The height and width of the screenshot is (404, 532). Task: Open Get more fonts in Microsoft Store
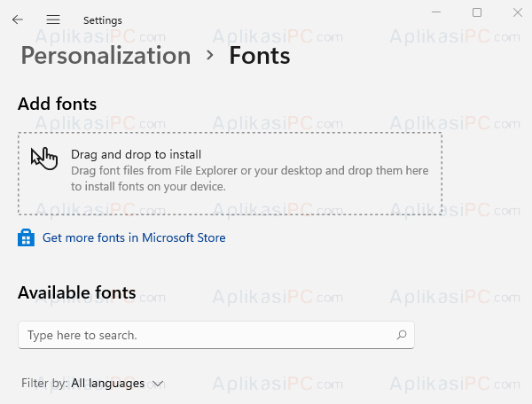point(134,237)
